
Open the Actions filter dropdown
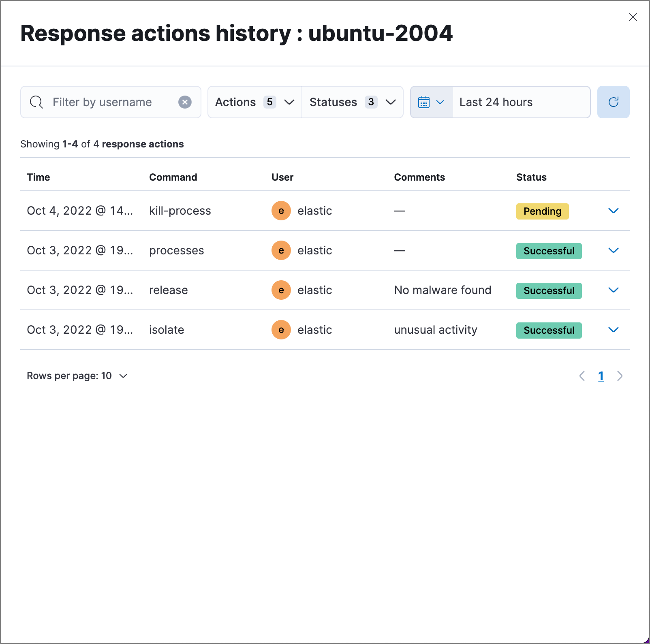254,102
